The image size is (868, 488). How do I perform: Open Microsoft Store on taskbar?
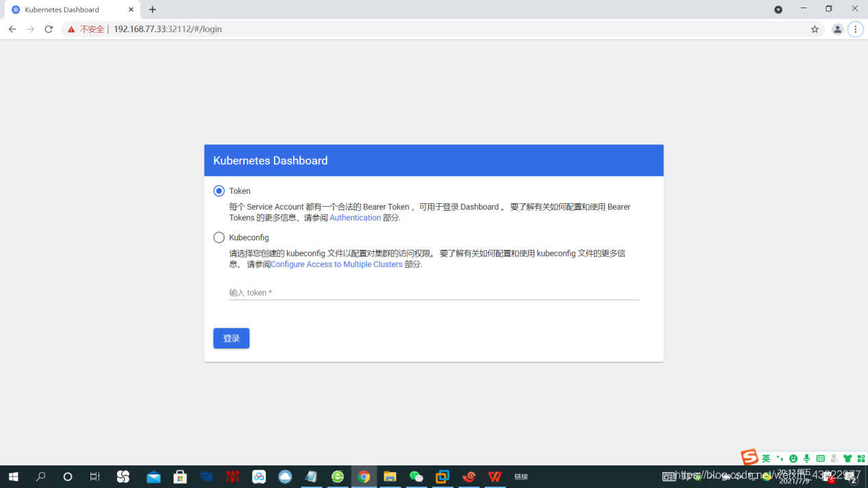pos(180,476)
